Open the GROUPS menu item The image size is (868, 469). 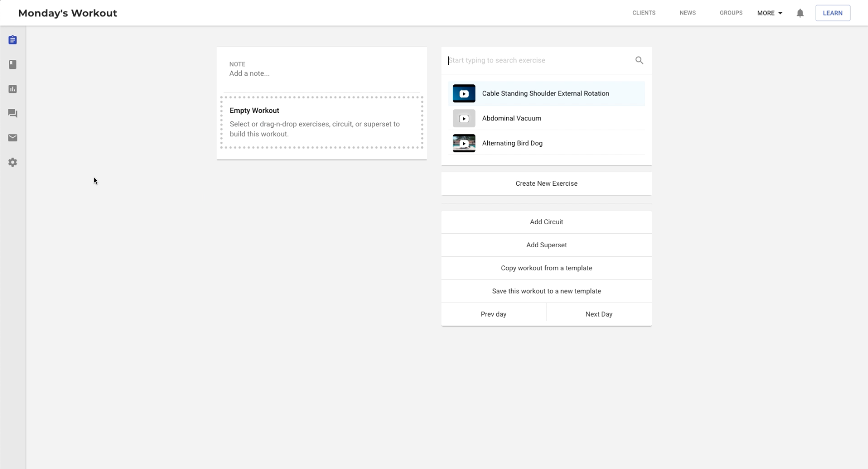(731, 13)
